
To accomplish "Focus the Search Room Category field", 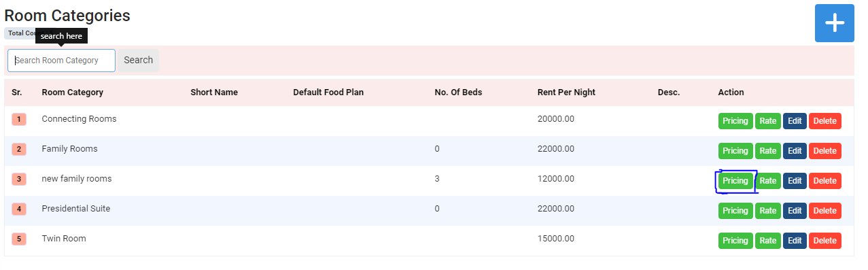I will [x=61, y=61].
